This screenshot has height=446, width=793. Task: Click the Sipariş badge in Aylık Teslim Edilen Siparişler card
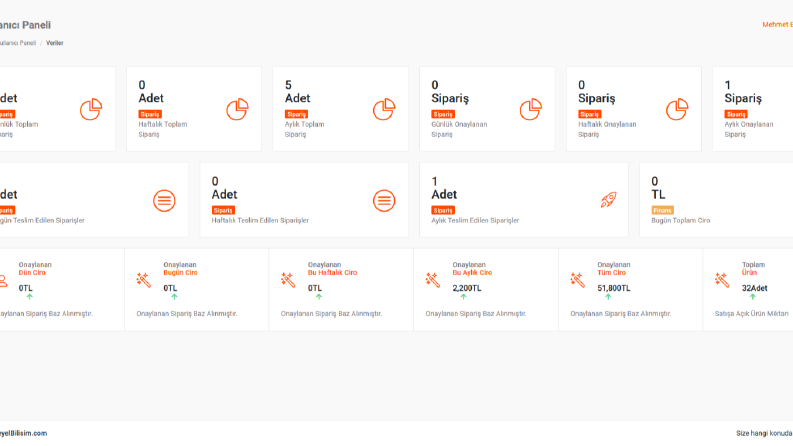[443, 210]
